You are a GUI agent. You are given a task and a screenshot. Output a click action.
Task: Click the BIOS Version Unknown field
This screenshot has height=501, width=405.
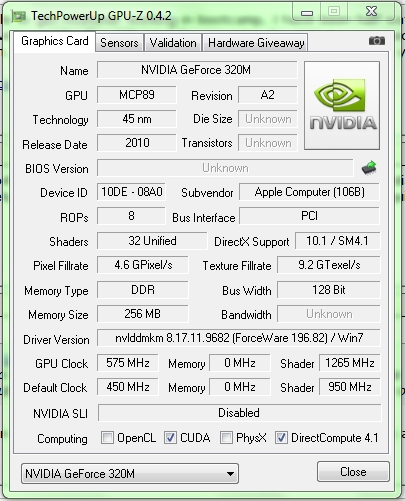point(225,168)
